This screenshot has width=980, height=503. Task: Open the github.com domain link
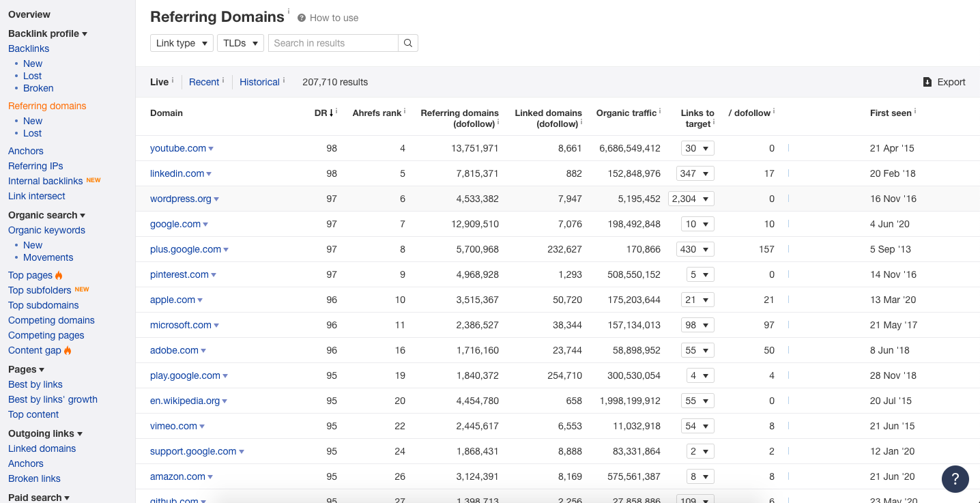pos(174,500)
